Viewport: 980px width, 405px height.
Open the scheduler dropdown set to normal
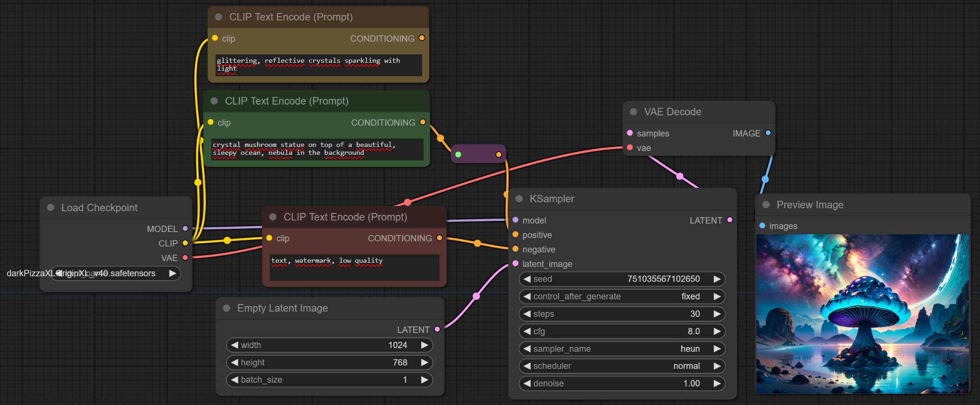pos(621,366)
